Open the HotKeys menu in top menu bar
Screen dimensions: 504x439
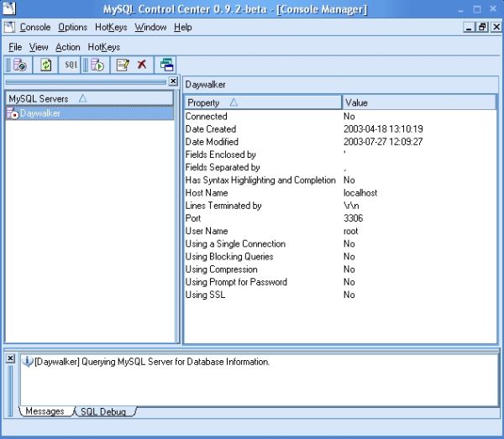point(111,28)
